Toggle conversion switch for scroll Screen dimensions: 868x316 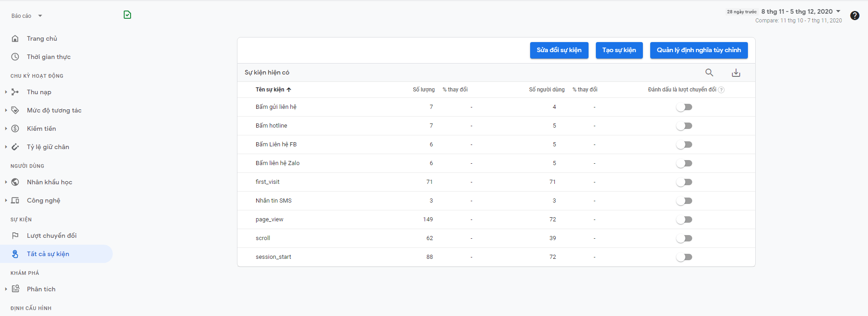684,238
